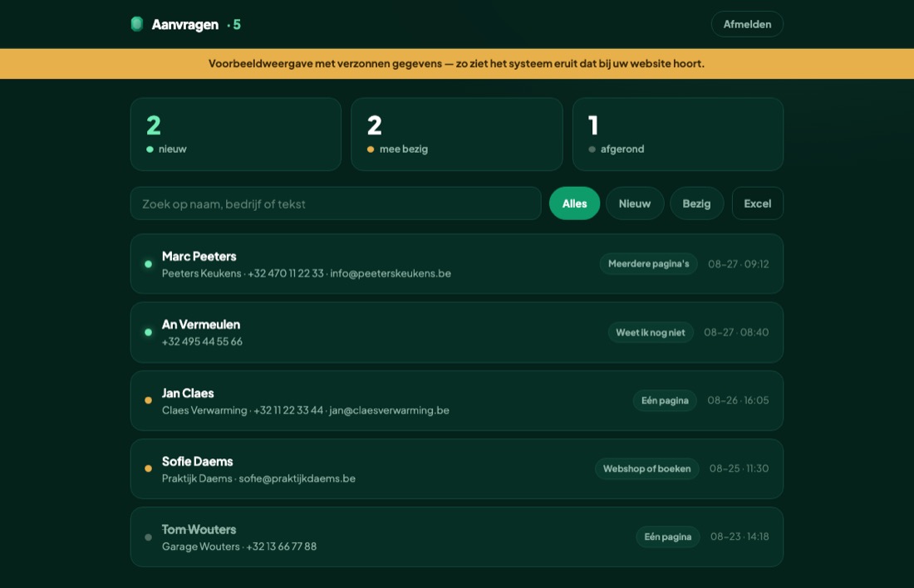Open the 2 mee bezig stats card
Image resolution: width=914 pixels, height=588 pixels.
coord(456,134)
